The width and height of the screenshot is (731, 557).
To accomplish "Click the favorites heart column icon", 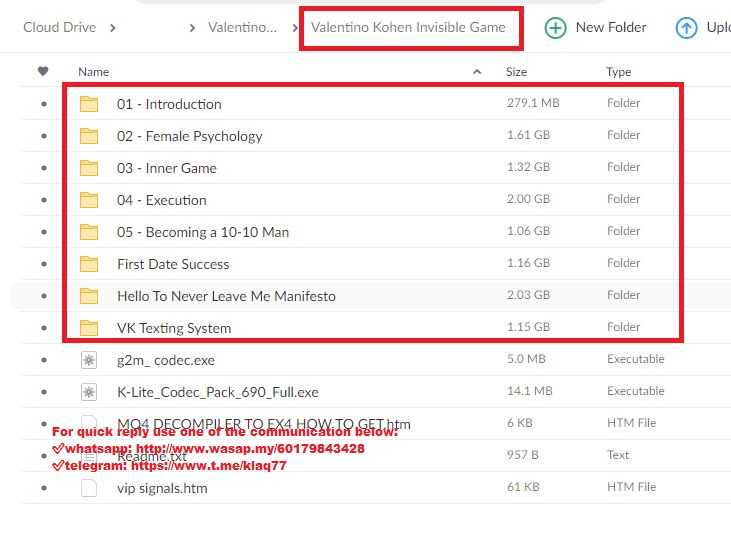I will coord(43,71).
